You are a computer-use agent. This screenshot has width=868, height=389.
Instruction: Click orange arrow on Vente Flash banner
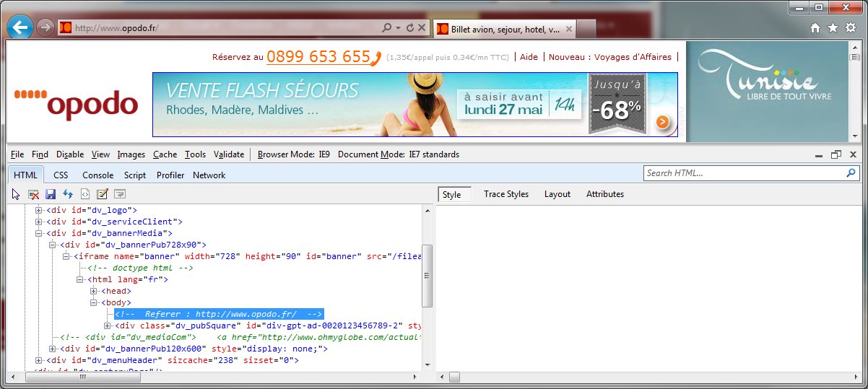(663, 122)
